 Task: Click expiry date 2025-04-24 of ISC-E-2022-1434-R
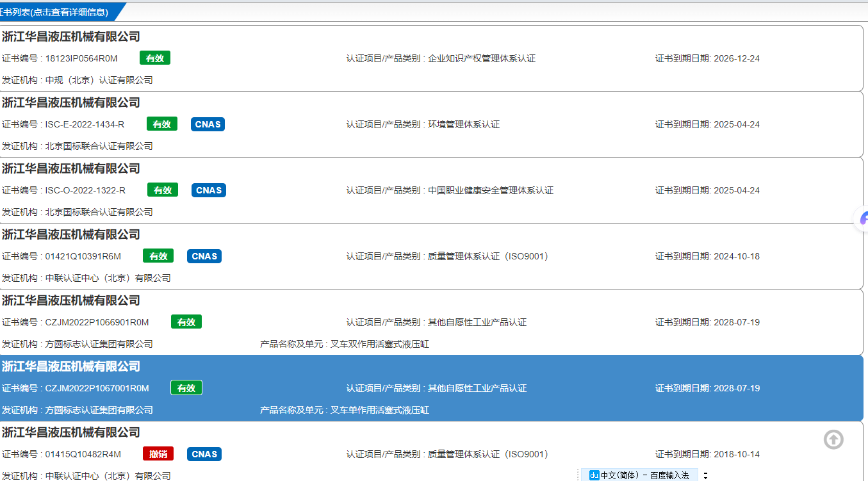737,124
